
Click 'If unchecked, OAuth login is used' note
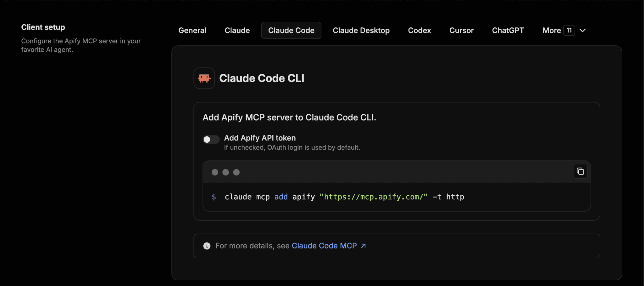coord(292,147)
